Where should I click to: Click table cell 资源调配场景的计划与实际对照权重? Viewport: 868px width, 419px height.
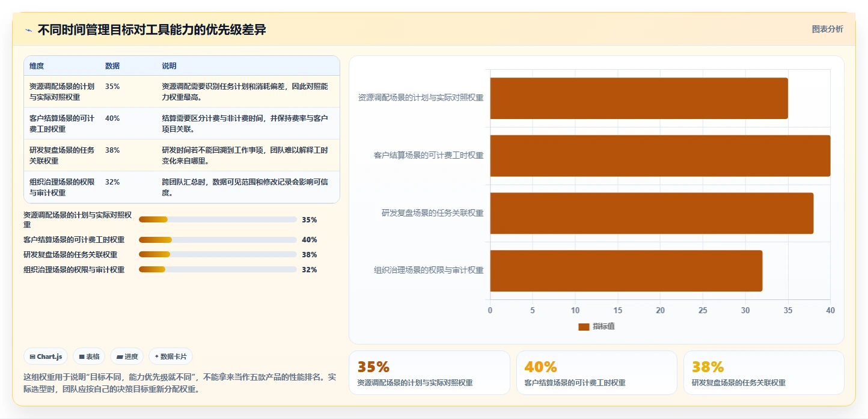[x=62, y=91]
